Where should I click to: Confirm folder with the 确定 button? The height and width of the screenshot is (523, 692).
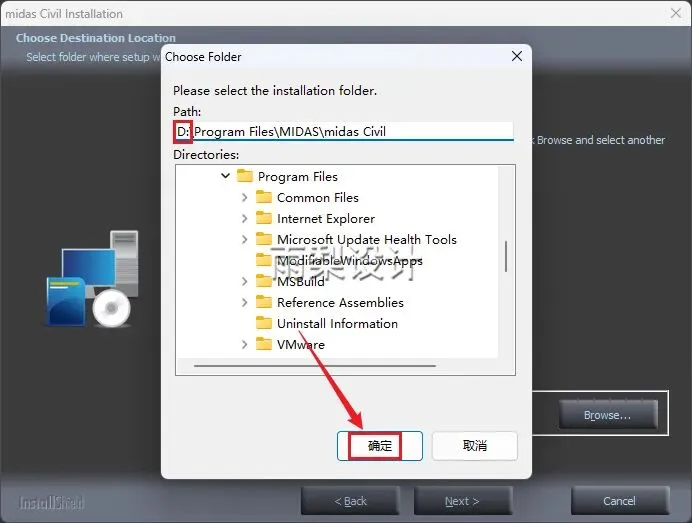pyautogui.click(x=380, y=446)
